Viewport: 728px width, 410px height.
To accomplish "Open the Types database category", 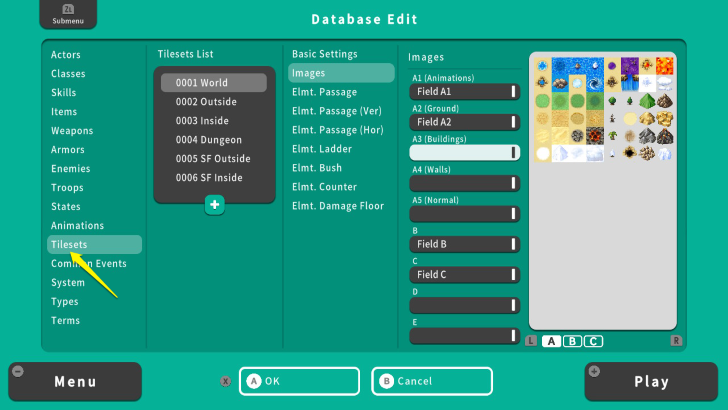I will 65,302.
